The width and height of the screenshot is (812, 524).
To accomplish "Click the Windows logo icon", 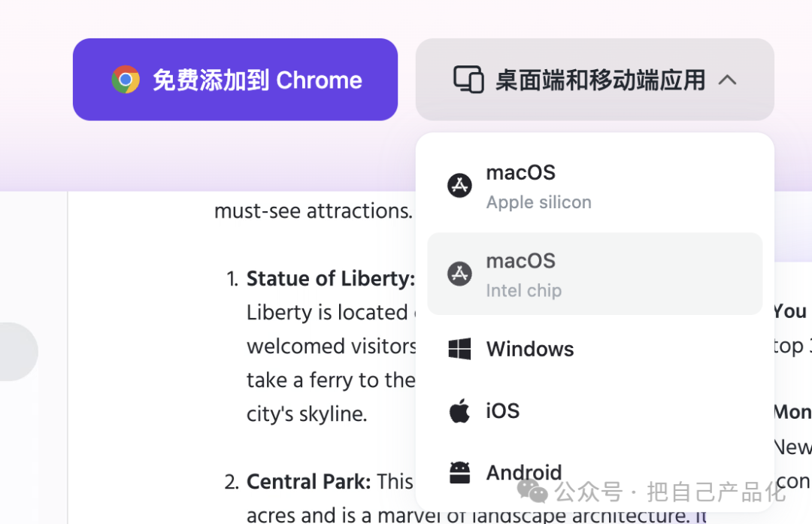I will point(459,349).
